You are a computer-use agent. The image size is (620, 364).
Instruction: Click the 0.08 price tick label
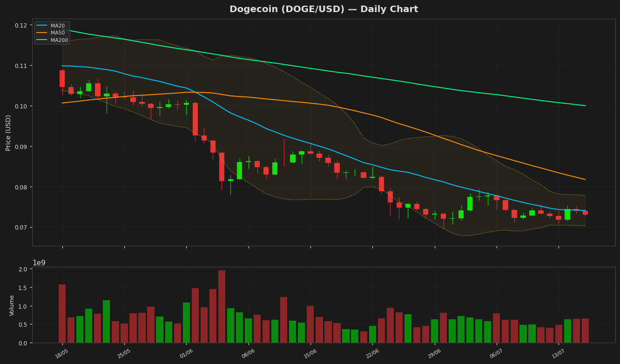pos(20,187)
